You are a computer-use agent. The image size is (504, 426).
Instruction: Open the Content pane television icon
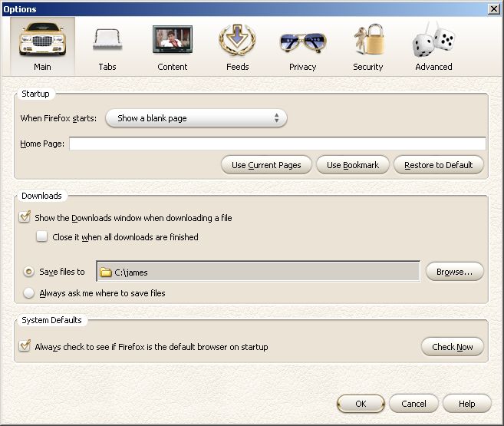coord(173,40)
